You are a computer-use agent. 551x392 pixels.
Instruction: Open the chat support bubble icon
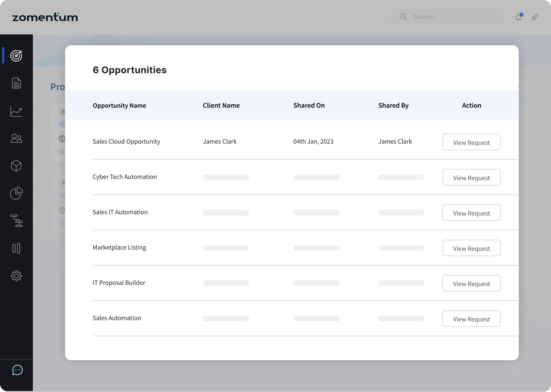17,370
